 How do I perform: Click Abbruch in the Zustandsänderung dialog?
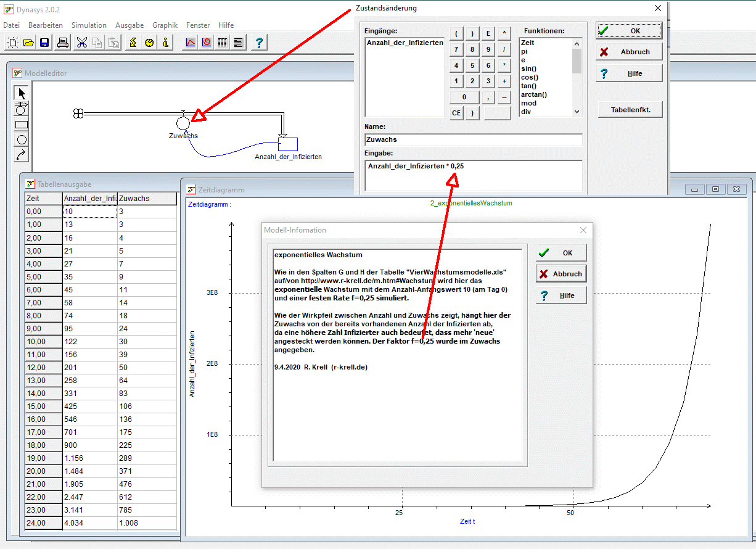(629, 52)
